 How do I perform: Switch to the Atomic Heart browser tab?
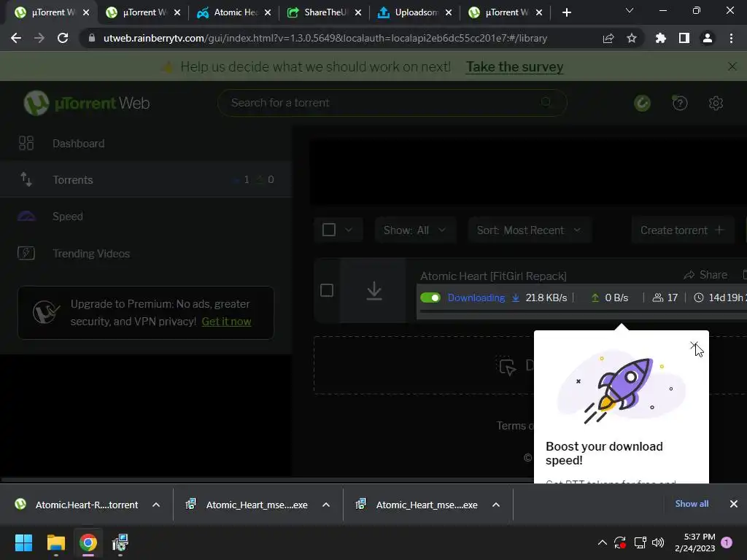[x=233, y=12]
